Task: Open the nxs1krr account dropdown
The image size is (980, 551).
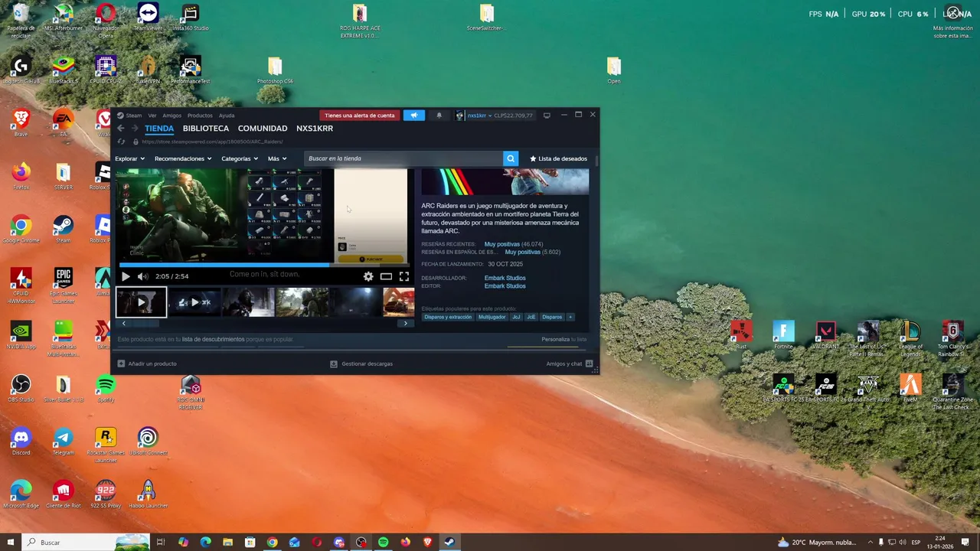Action: tap(479, 116)
